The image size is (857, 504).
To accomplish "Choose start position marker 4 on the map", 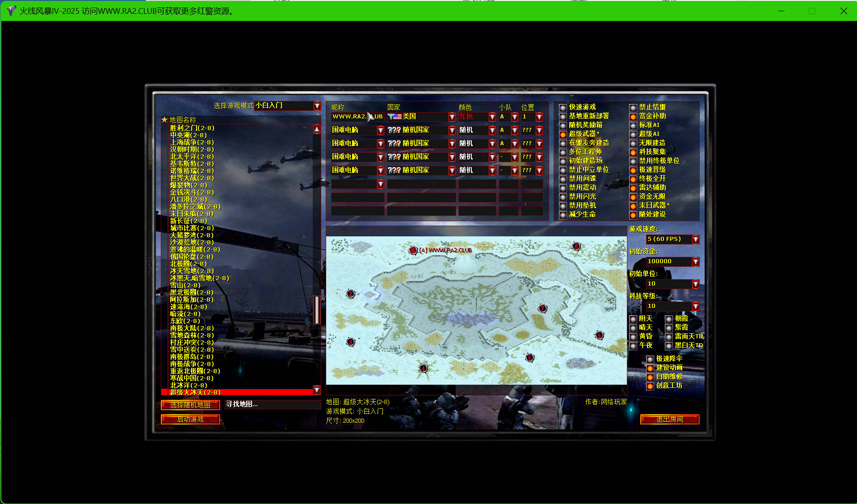I will [424, 368].
